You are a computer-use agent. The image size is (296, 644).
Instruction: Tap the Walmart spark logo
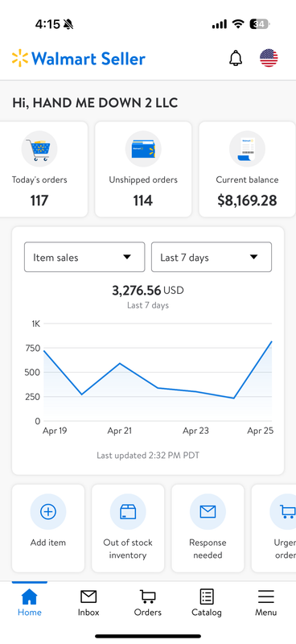(x=20, y=58)
